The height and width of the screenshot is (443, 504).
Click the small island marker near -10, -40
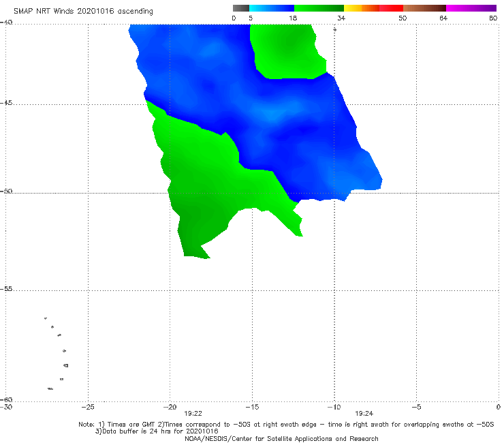pyautogui.click(x=334, y=29)
